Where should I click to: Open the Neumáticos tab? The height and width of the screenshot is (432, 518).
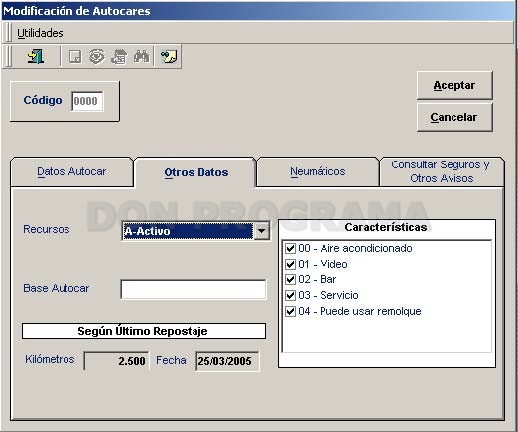(x=318, y=171)
